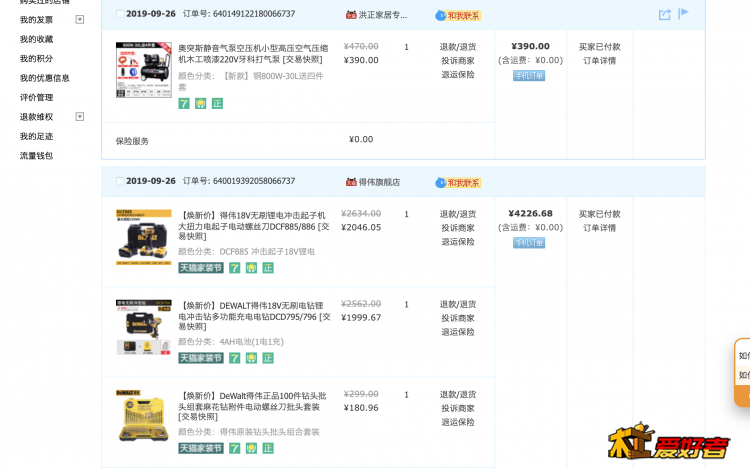
Task: Click 投诉商家 for air compressor item
Action: pyautogui.click(x=458, y=61)
